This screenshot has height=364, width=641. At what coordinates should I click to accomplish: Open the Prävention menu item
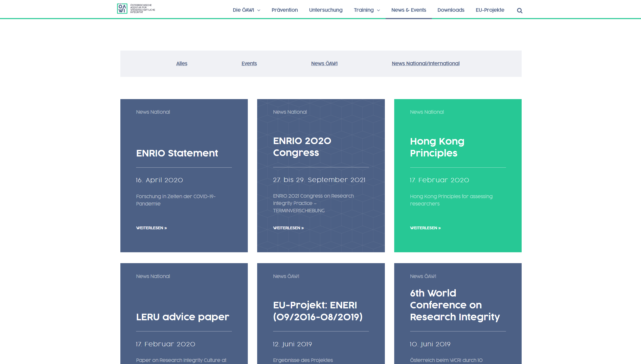point(285,10)
